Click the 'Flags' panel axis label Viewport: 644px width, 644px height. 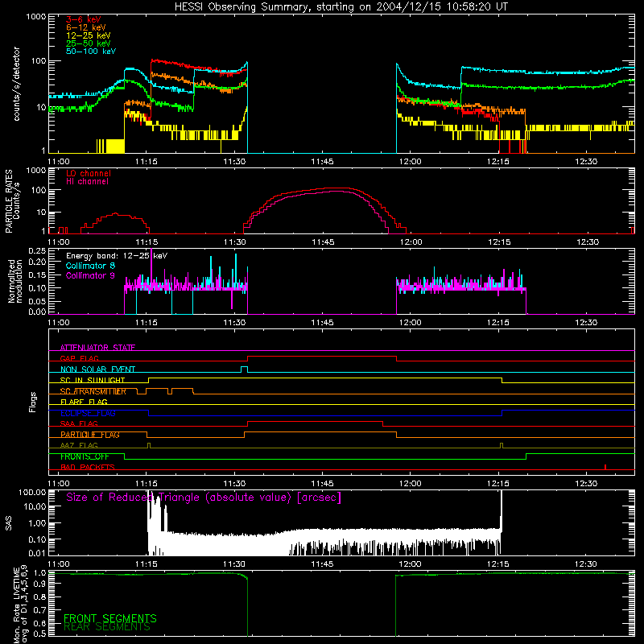click(x=32, y=402)
